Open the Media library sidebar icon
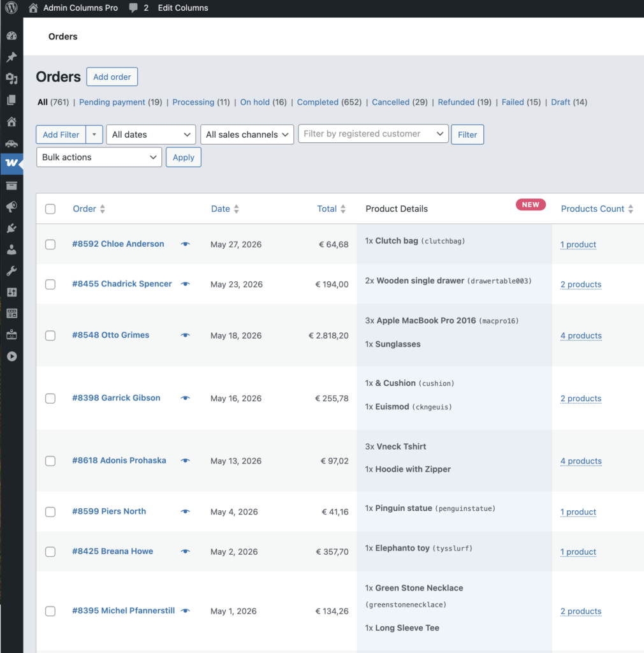Screen dimensions: 644x653 pyautogui.click(x=11, y=78)
